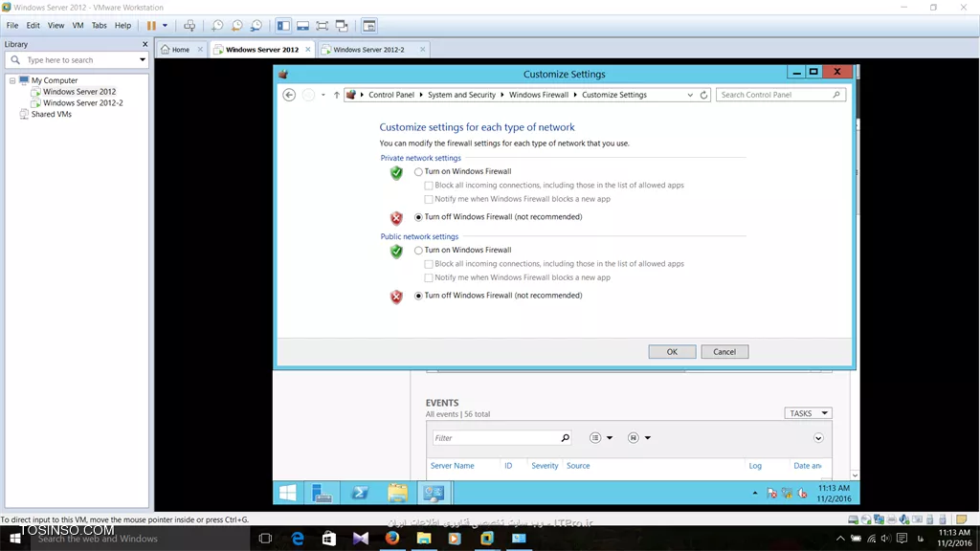Pause the virtual machine from VMware toolbar

click(151, 26)
